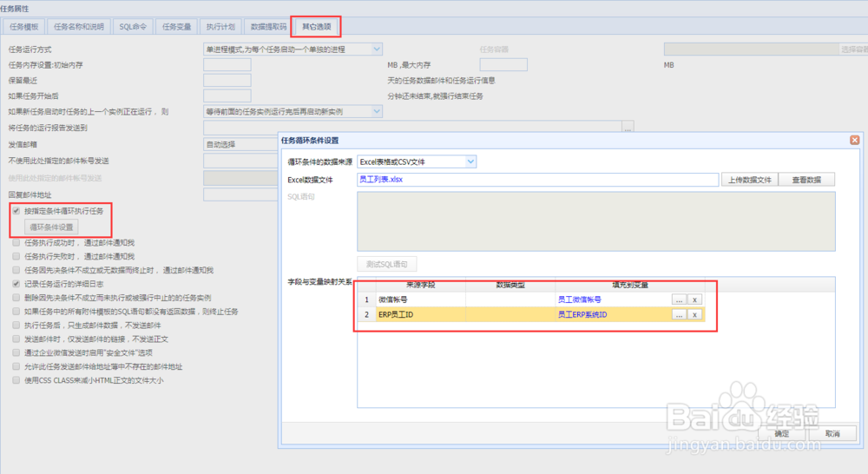Image resolution: width=868 pixels, height=474 pixels.
Task: Click the Excel数据文件 field showing 员工列表.xlsx
Action: (537, 180)
